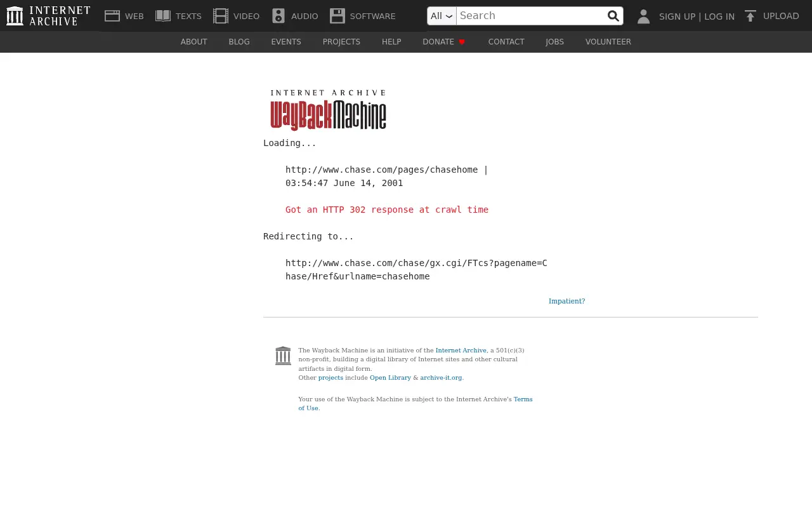Click the "03:54:47 June 14, 2001" timestamp
This screenshot has height=508, width=812.
344,183
